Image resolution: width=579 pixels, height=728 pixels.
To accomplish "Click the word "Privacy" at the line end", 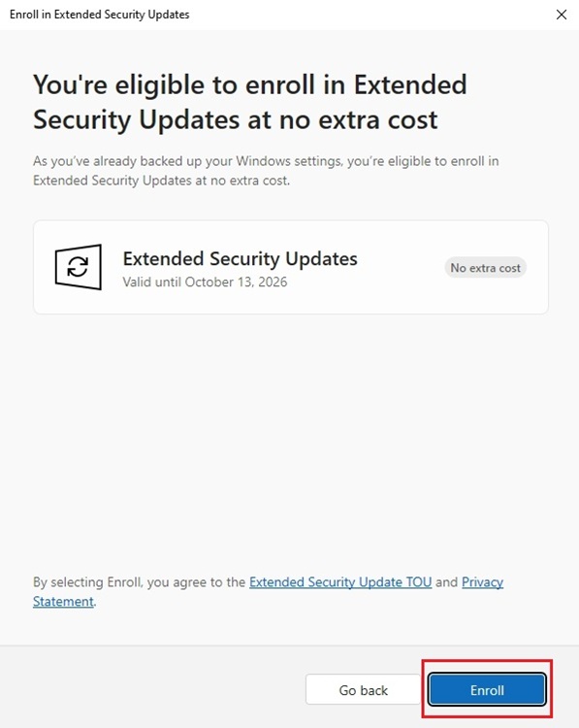I will point(483,581).
